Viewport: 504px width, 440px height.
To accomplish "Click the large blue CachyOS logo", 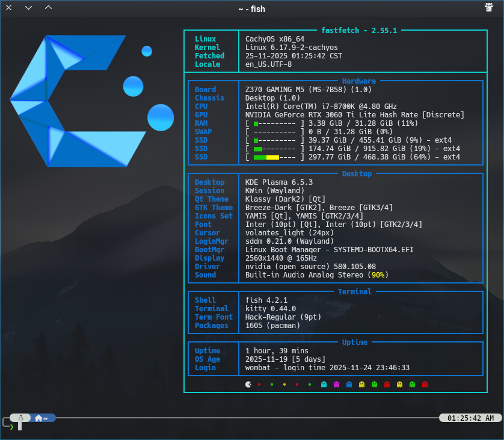I will (66, 102).
